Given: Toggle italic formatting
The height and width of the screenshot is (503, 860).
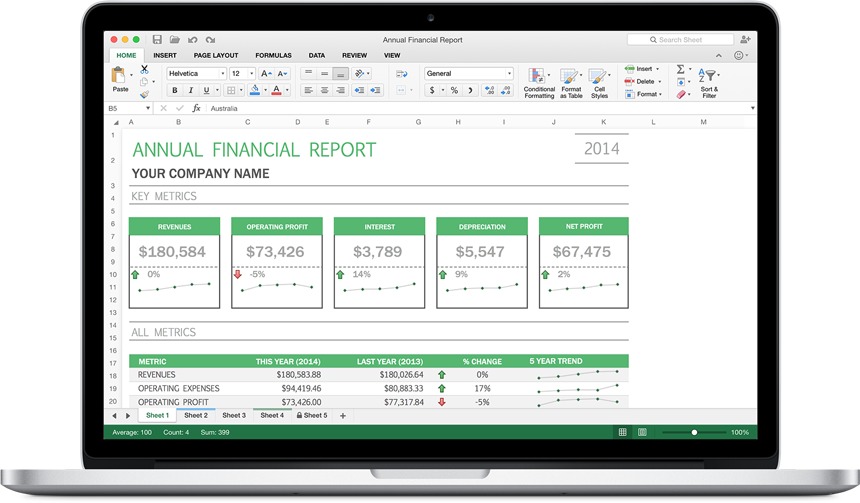Looking at the screenshot, I should (x=189, y=90).
